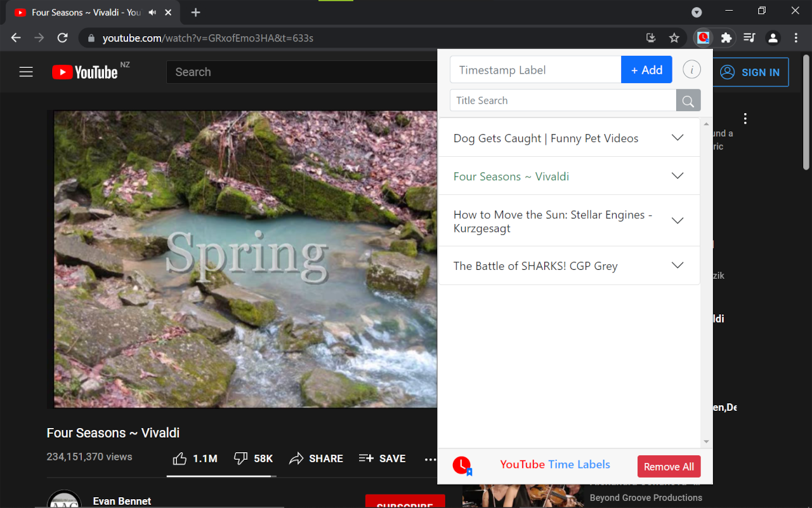
Task: Open the media controls icon in toolbar
Action: click(749, 38)
